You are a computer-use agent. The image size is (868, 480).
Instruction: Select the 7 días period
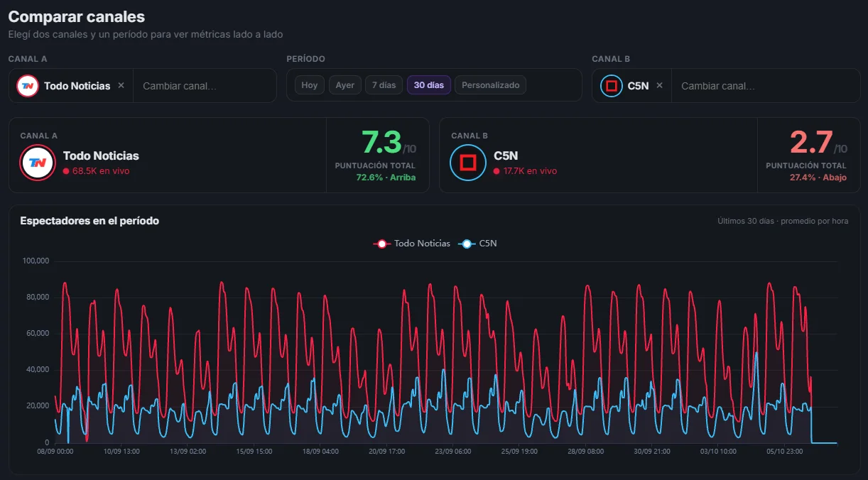click(x=384, y=85)
